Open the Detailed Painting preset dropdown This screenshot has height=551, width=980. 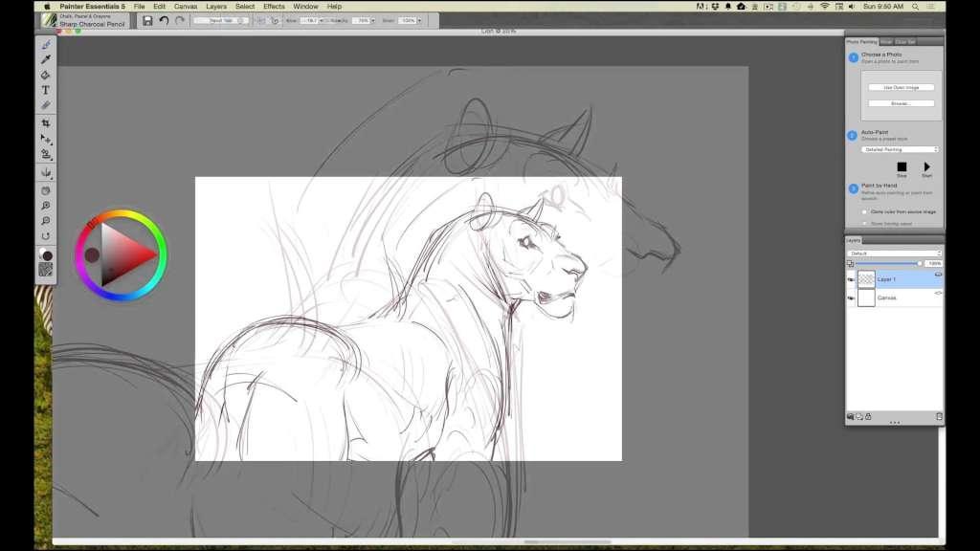click(x=901, y=149)
